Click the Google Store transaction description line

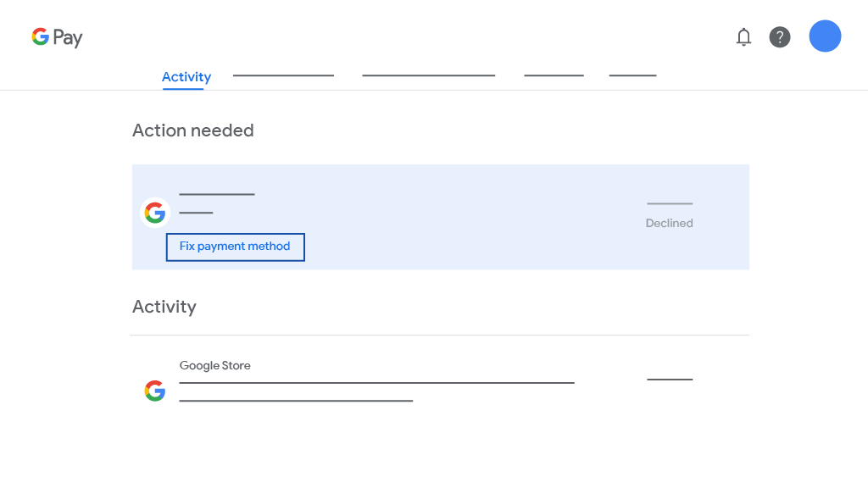pyautogui.click(x=376, y=384)
